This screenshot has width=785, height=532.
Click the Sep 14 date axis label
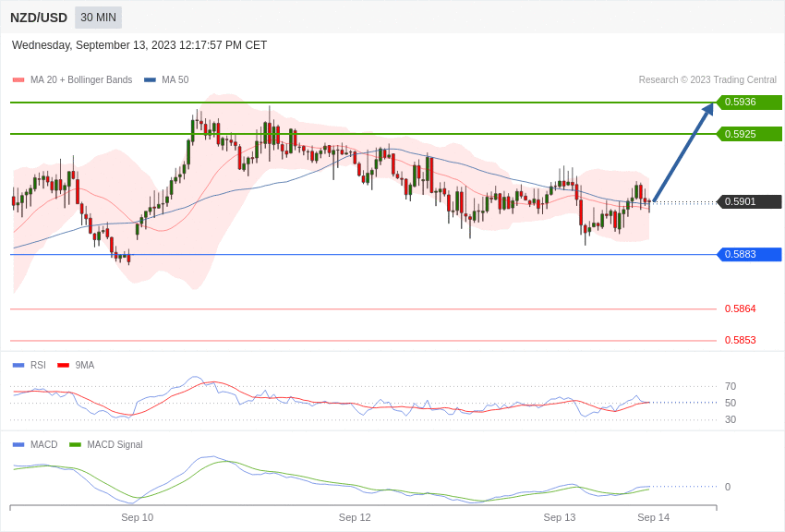tap(653, 517)
